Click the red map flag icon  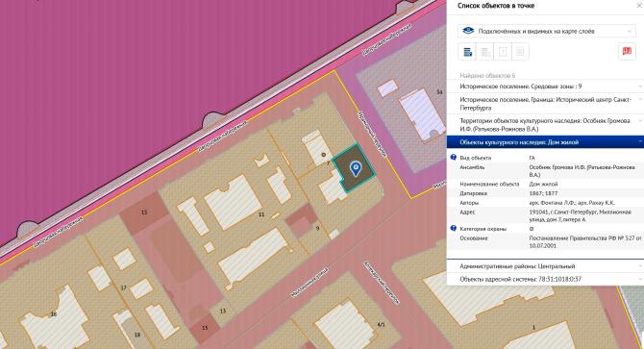click(x=627, y=51)
